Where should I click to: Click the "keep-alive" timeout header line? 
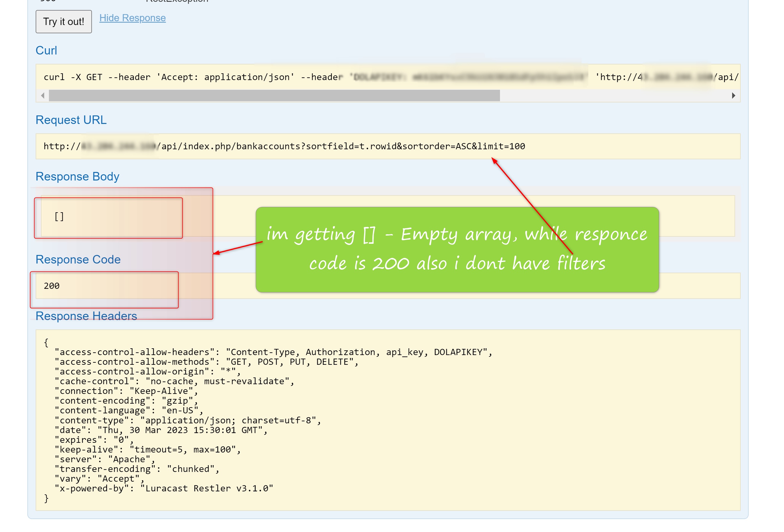coord(148,450)
